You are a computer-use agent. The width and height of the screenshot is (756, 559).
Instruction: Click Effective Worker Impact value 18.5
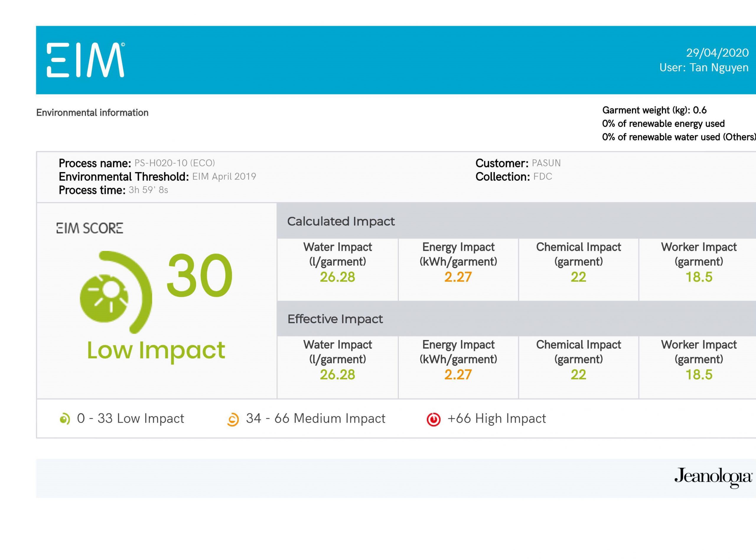pyautogui.click(x=699, y=375)
